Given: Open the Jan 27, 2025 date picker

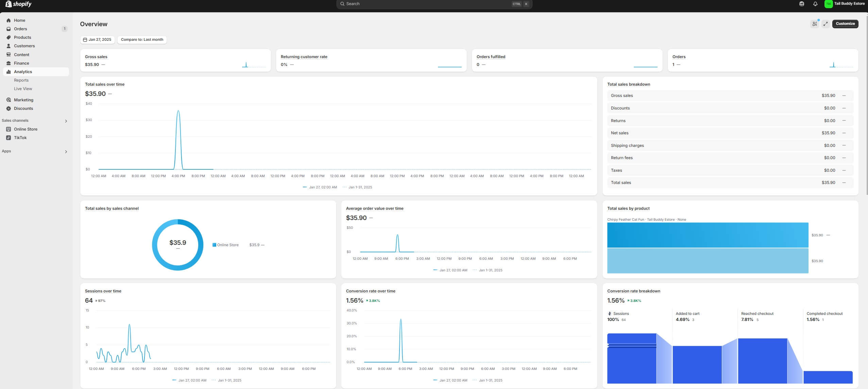Looking at the screenshot, I should [98, 40].
